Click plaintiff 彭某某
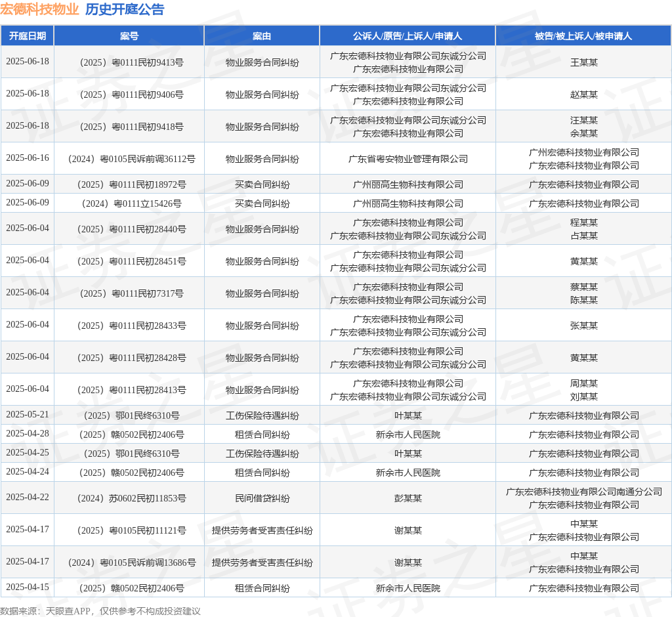The width and height of the screenshot is (672, 617). point(408,498)
